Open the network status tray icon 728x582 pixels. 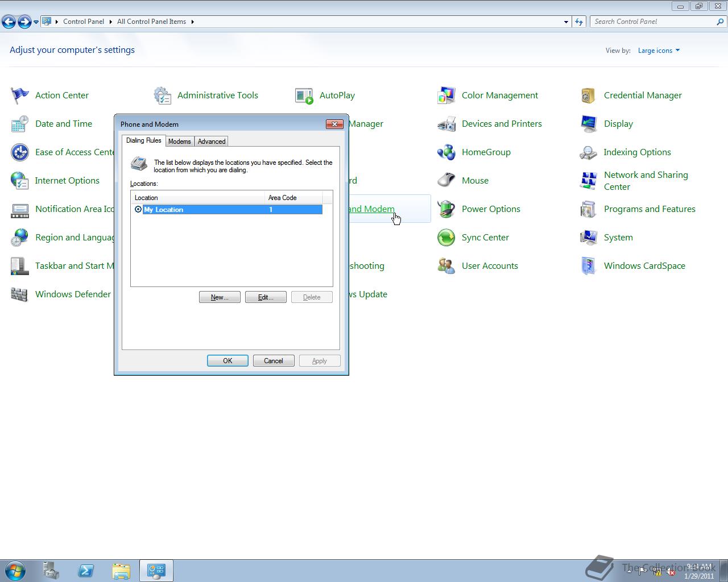(x=657, y=572)
